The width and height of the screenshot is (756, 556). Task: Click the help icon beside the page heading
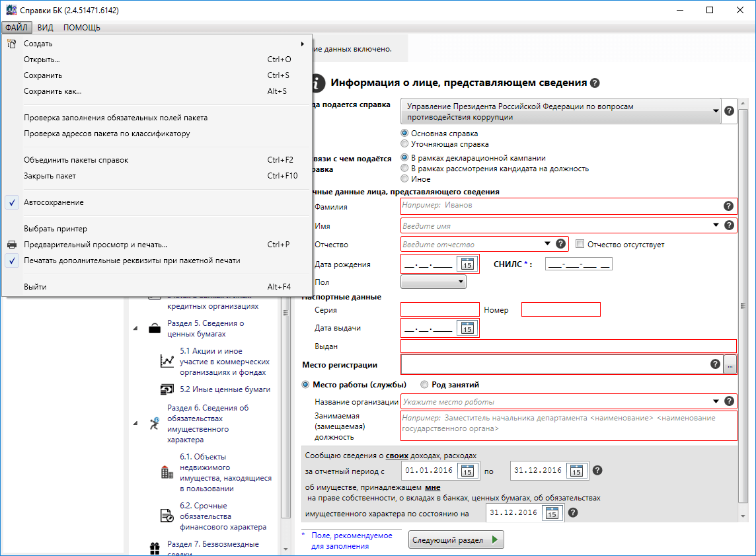pyautogui.click(x=595, y=83)
